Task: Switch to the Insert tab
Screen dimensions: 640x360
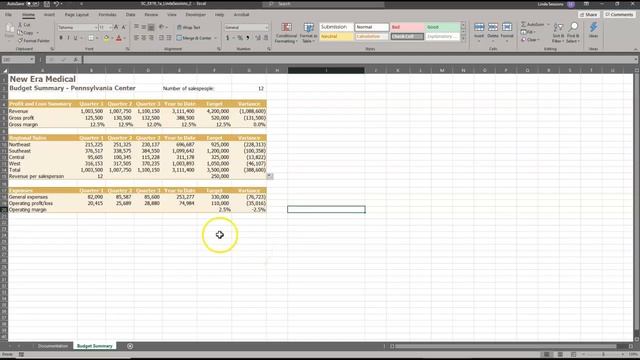Action: point(49,15)
